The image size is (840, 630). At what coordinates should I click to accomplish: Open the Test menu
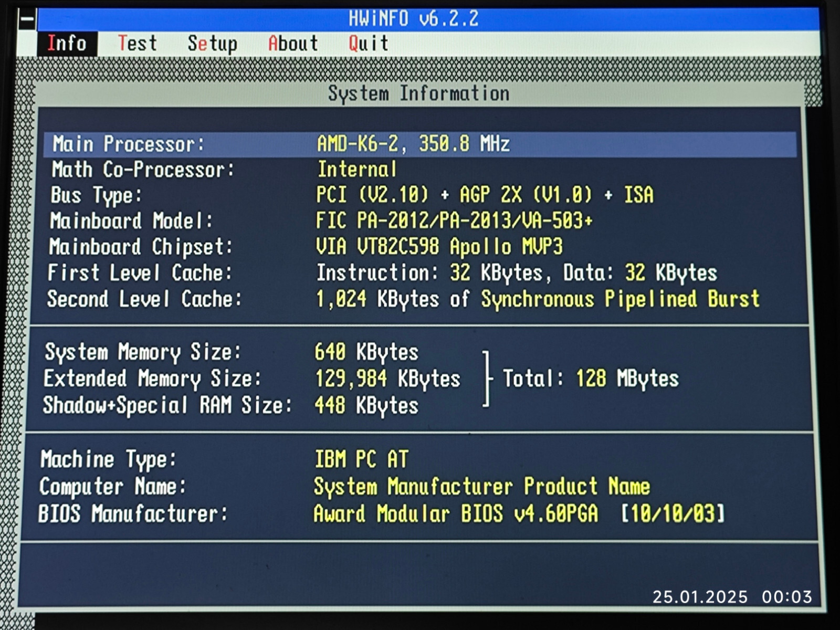[x=137, y=43]
